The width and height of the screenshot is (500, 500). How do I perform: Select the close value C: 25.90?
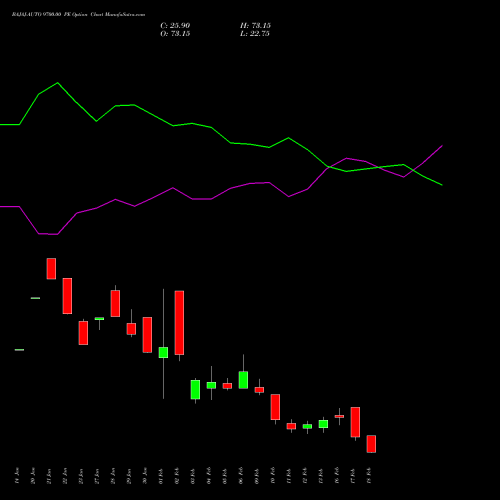[x=175, y=26]
